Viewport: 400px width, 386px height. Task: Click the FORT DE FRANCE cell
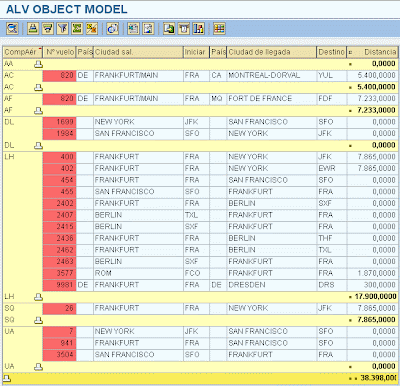tap(271, 99)
